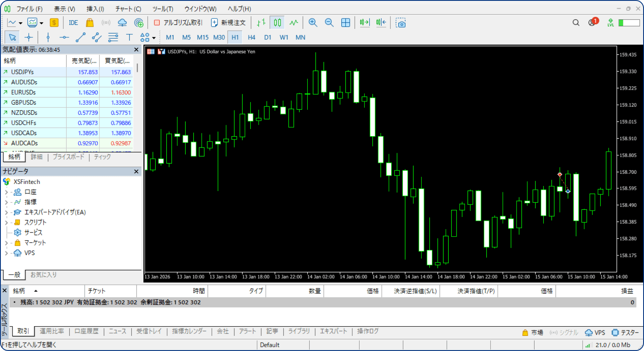644x351 pixels.
Task: Click the green level progress bar
Action: tap(628, 23)
